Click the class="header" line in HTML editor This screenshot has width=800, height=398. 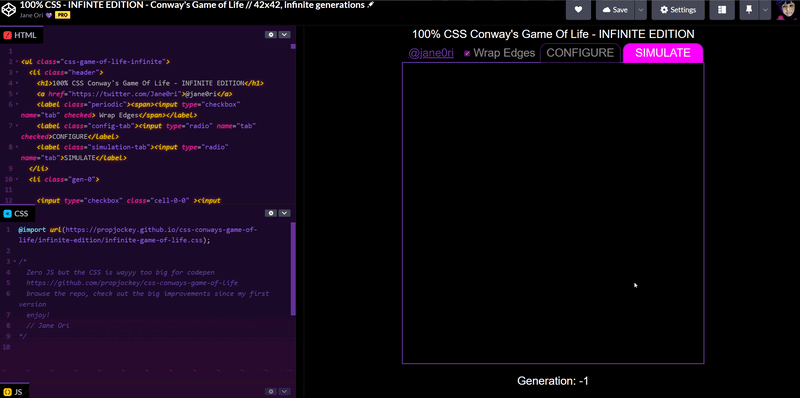tap(66, 72)
